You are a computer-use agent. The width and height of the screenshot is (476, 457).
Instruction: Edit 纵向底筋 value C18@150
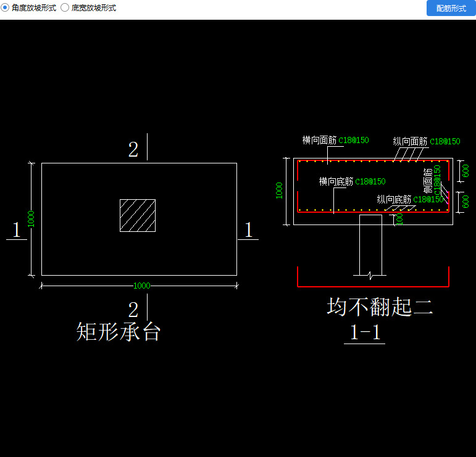(428, 199)
